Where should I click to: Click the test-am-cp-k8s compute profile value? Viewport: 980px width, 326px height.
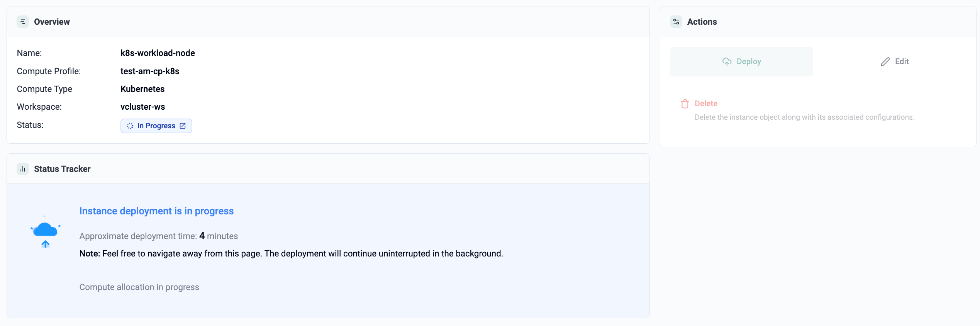coord(150,71)
